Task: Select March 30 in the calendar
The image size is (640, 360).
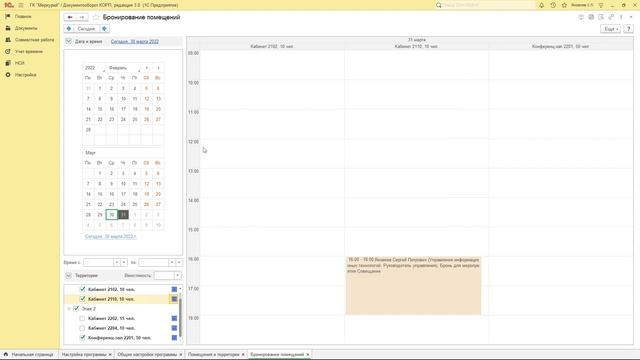Action: coord(111,215)
